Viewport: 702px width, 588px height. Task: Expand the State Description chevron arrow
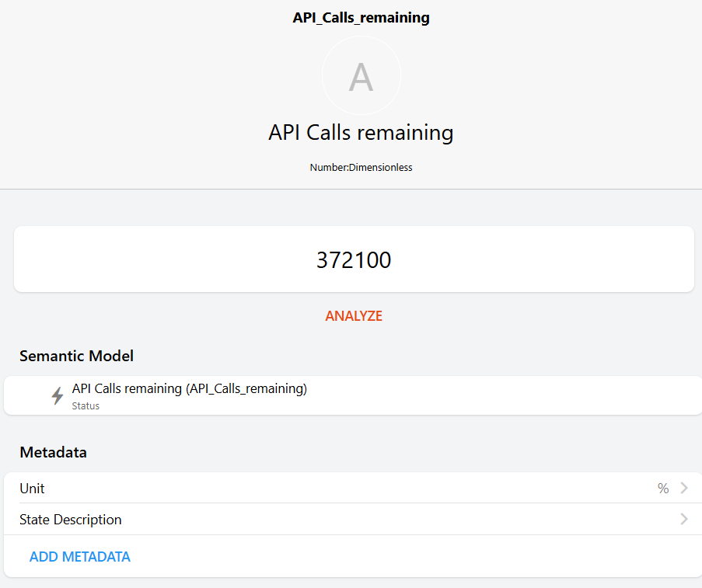[x=684, y=519]
